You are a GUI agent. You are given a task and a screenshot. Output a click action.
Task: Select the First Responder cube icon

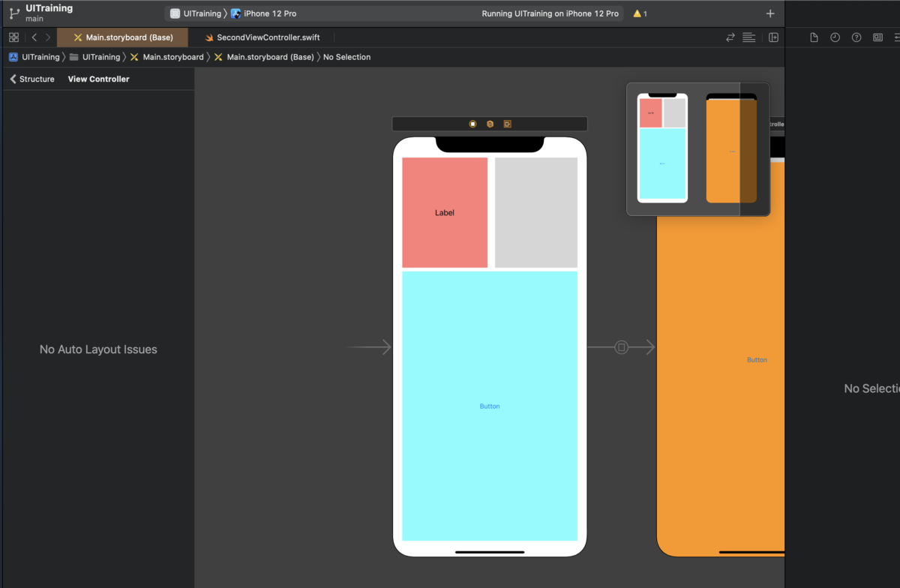[x=490, y=124]
